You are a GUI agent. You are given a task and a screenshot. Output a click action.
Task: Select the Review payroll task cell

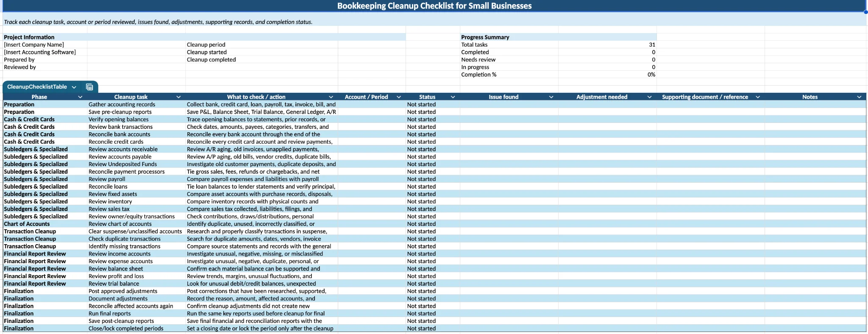[x=136, y=179]
